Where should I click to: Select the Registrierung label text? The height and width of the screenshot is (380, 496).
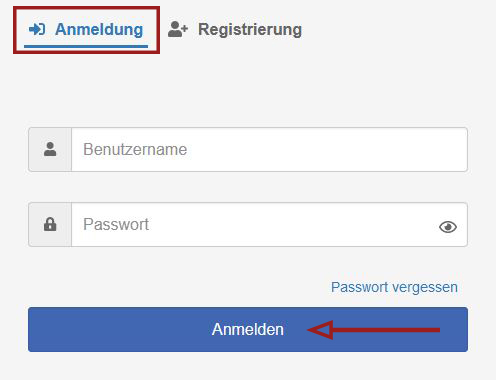[250, 29]
